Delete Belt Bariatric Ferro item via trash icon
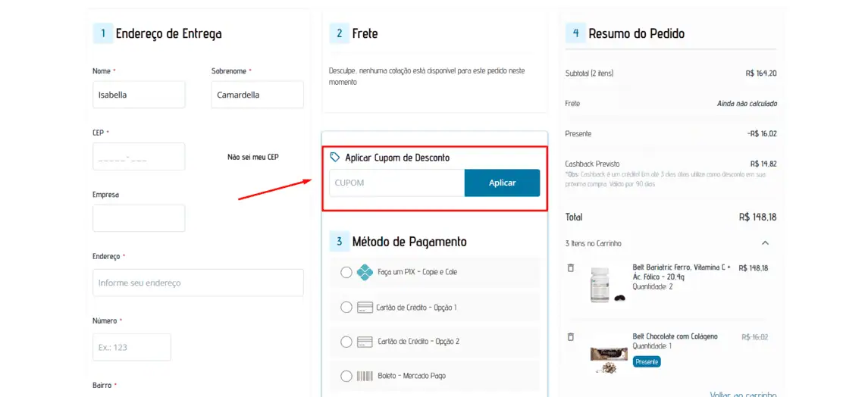The height and width of the screenshot is (397, 868). pos(571,267)
